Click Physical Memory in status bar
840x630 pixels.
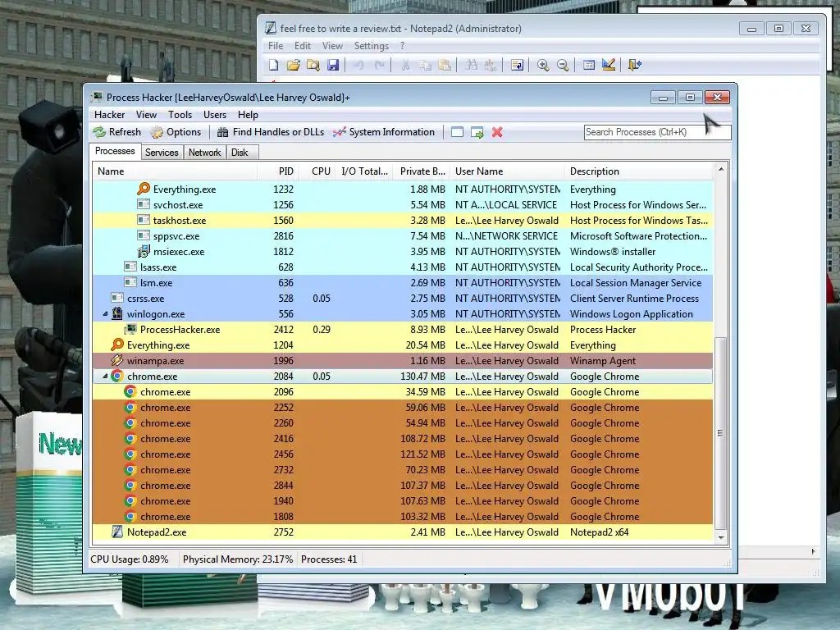pos(238,559)
